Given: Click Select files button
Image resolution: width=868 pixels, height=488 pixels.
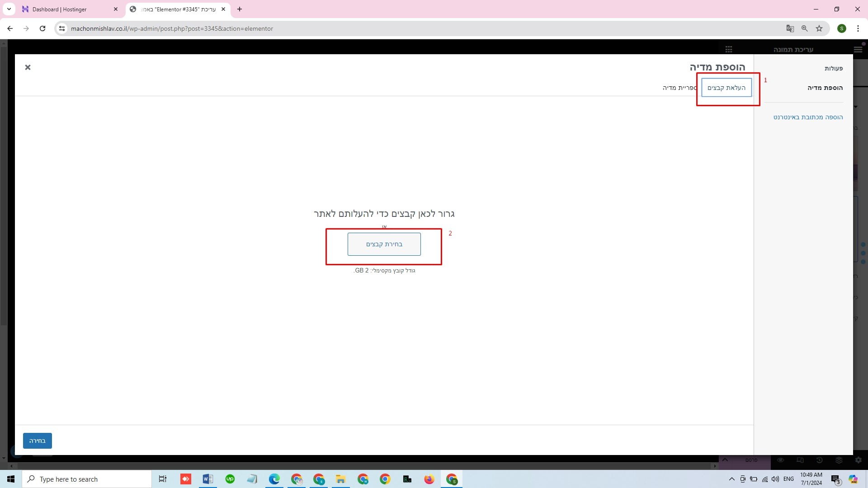Looking at the screenshot, I should (x=384, y=244).
